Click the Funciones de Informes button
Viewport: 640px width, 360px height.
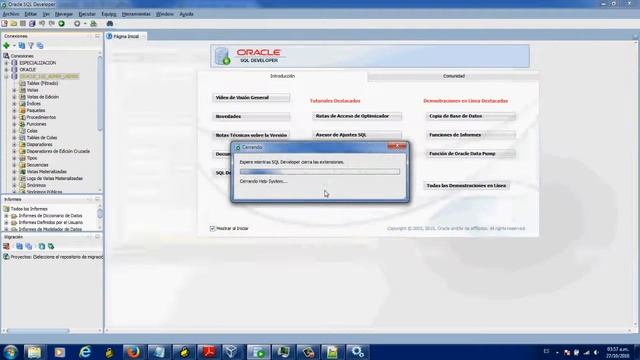pos(471,135)
